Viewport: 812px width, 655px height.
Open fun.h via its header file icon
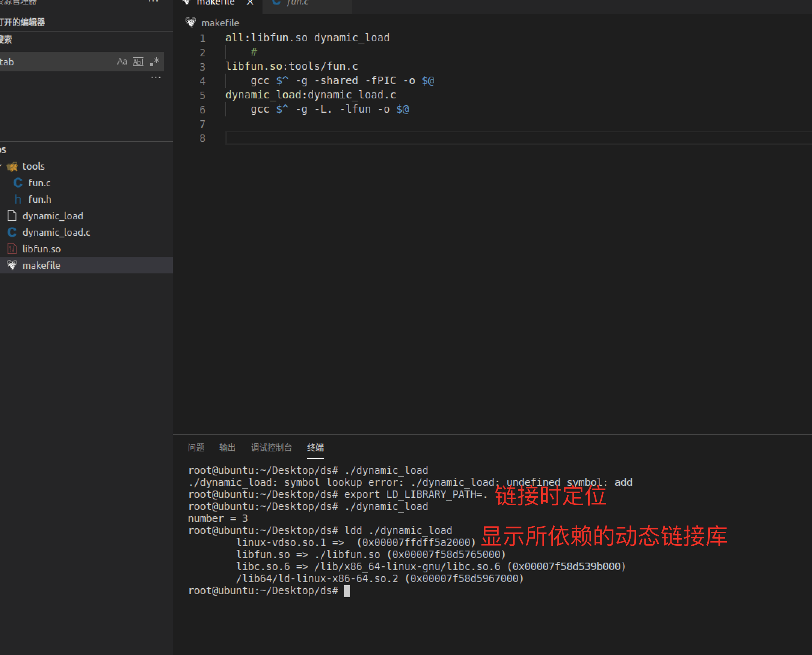pyautogui.click(x=18, y=199)
